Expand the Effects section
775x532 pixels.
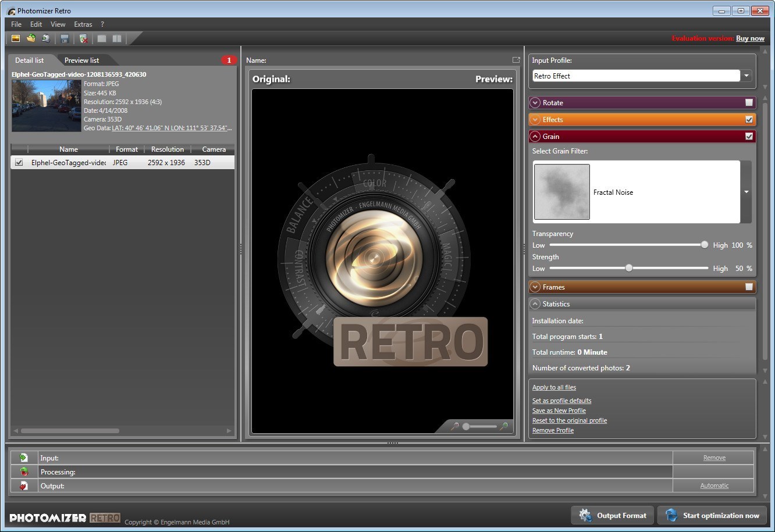pyautogui.click(x=535, y=119)
